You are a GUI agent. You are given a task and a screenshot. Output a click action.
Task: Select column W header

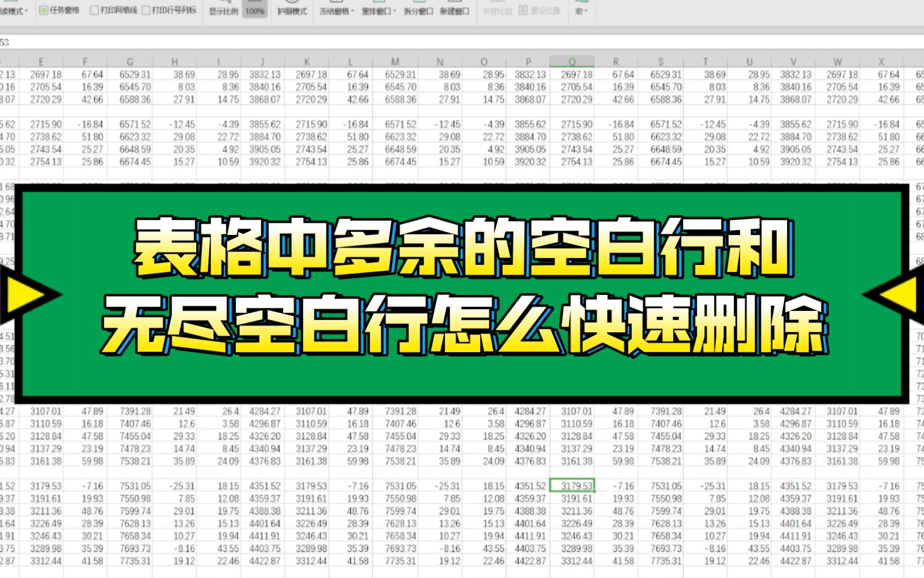pos(838,62)
